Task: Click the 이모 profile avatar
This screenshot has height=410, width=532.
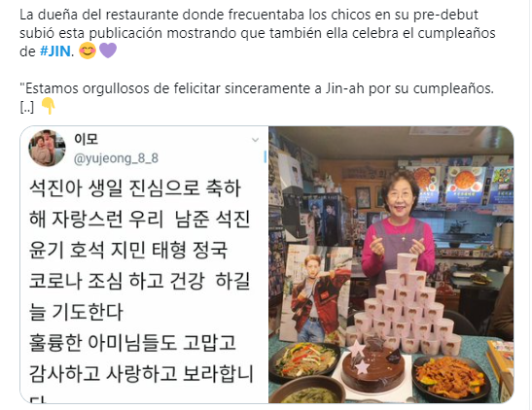Action: 47,148
